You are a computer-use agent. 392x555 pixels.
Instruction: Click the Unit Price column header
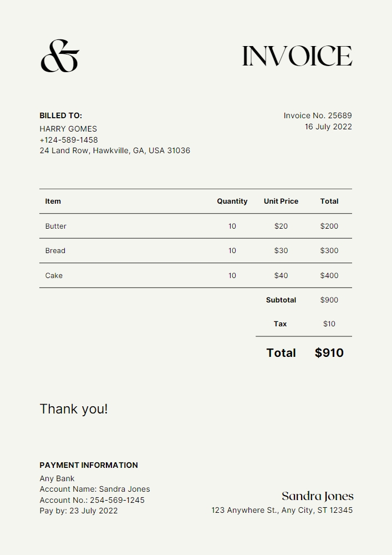(281, 201)
